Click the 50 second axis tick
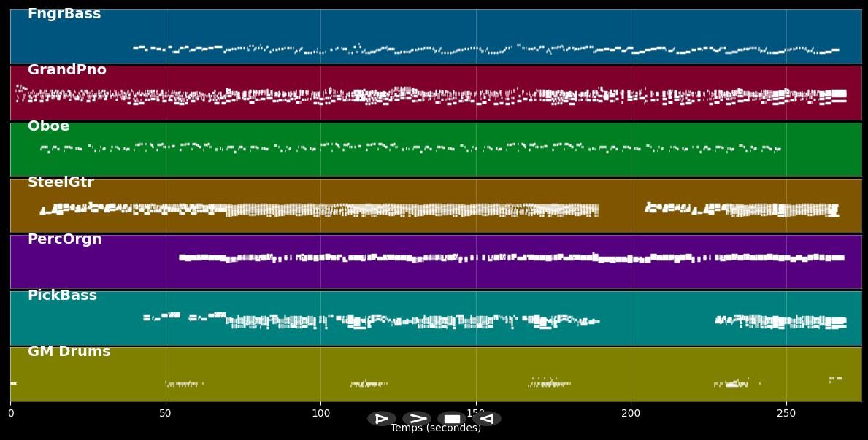This screenshot has width=868, height=440. tap(166, 414)
